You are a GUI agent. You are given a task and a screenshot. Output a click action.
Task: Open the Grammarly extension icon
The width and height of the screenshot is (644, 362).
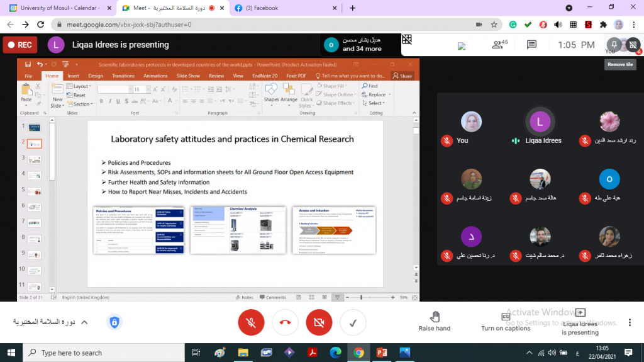click(513, 25)
